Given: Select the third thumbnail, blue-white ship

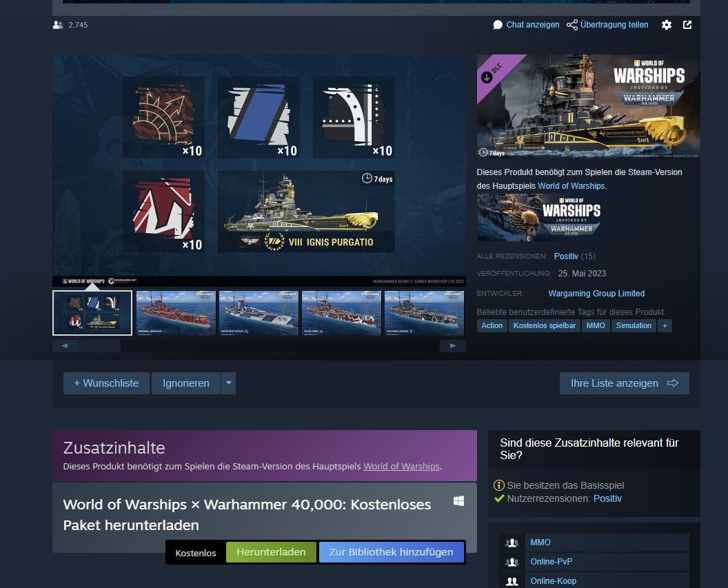Looking at the screenshot, I should click(259, 313).
